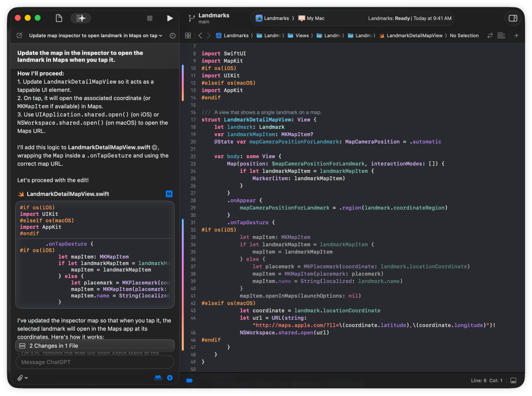Click the blue lightning bolt icon
532x396 pixels.
(170, 377)
